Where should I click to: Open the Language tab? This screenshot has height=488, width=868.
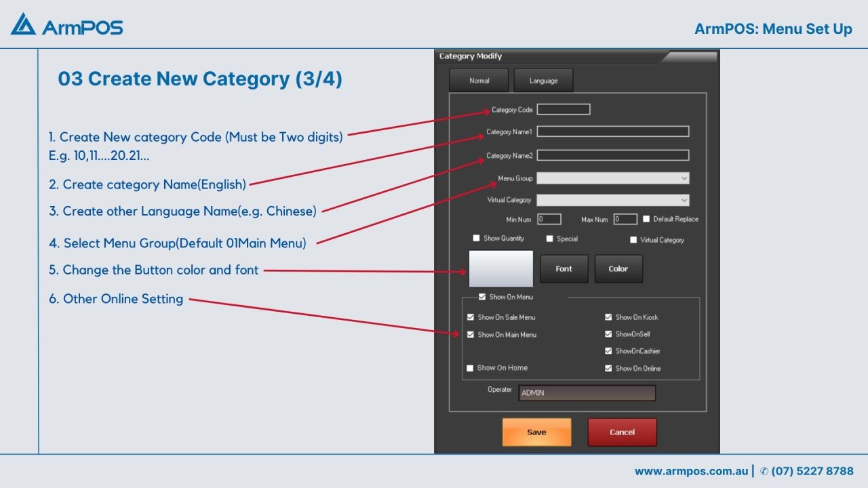543,81
